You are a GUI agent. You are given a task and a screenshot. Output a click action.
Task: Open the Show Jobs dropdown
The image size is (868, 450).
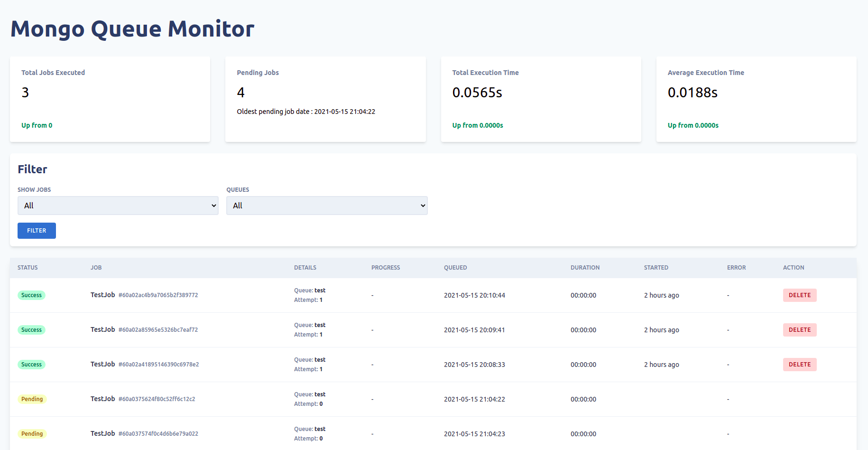[118, 206]
